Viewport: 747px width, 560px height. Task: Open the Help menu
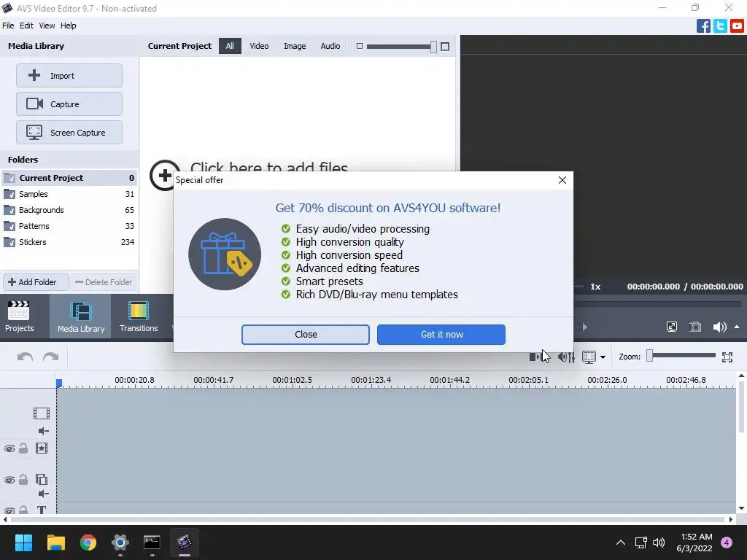coord(68,26)
